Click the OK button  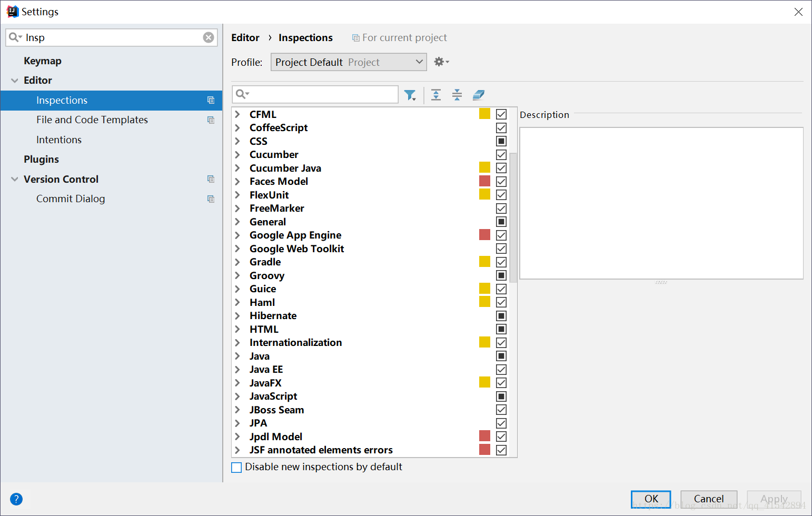651,499
